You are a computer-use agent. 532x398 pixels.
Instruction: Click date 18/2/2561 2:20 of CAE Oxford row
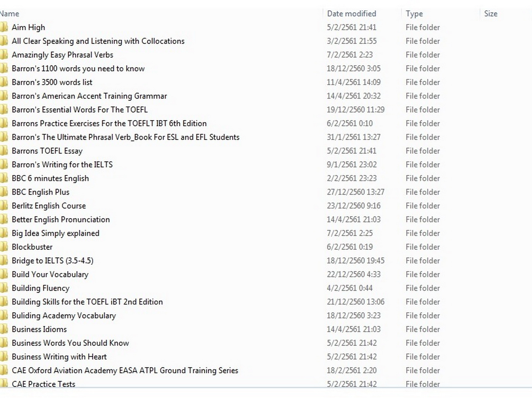tap(351, 370)
